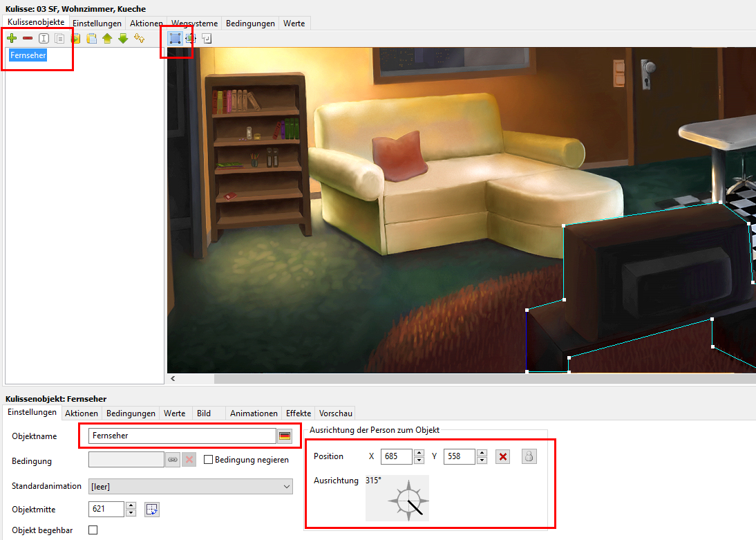Open the object's Bedingungen tab in lower panel
This screenshot has width=756, height=540.
tap(131, 413)
